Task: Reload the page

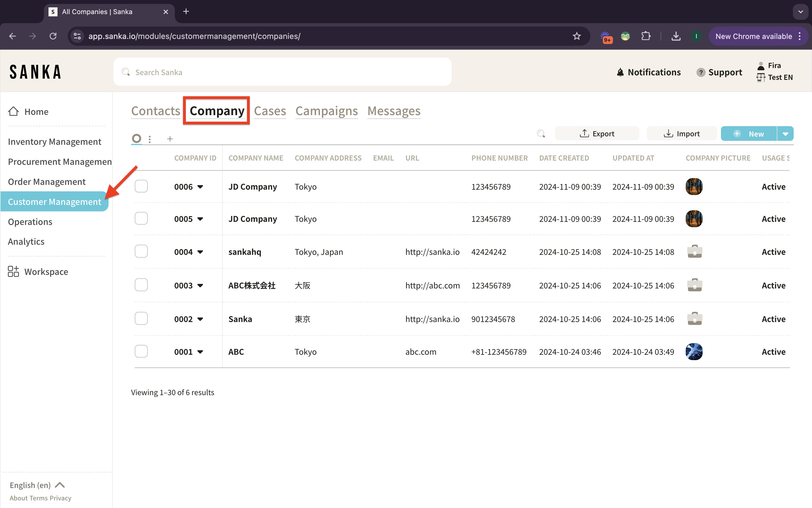Action: (x=53, y=36)
